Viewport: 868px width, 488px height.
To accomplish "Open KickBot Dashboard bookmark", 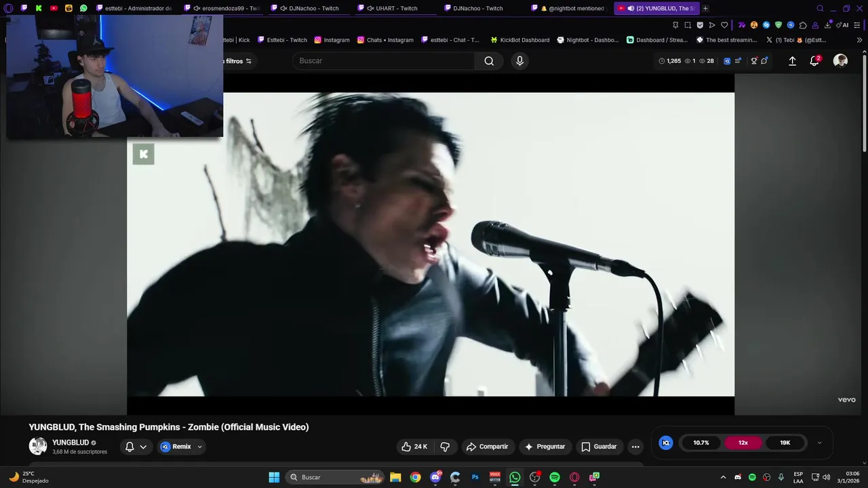I will click(520, 40).
